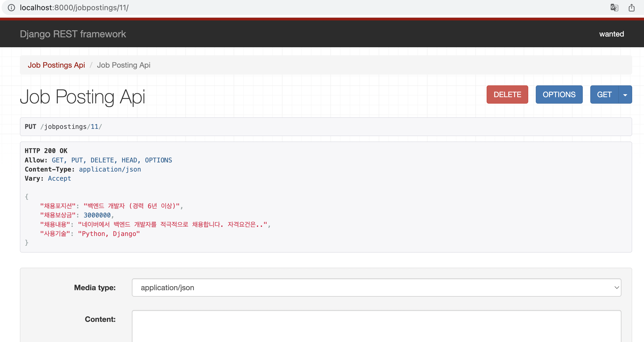Go to Job Postings Api breadcrumb
Viewport: 644px width, 342px height.
(x=56, y=65)
